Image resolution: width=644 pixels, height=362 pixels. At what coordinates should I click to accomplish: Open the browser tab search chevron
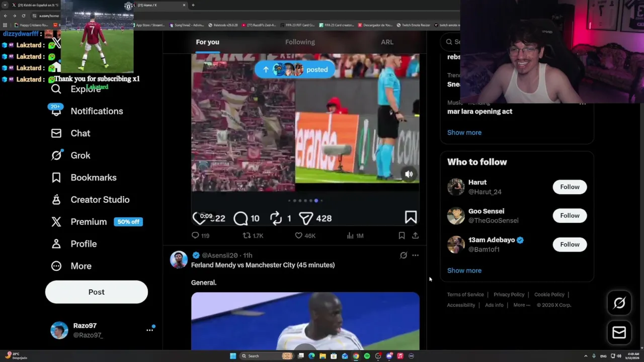(6, 5)
